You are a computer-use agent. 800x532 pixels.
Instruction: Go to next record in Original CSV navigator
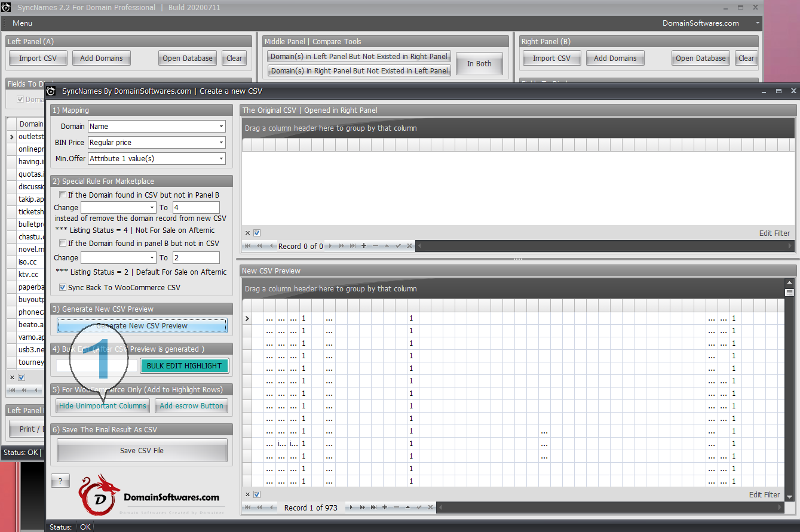tap(330, 246)
